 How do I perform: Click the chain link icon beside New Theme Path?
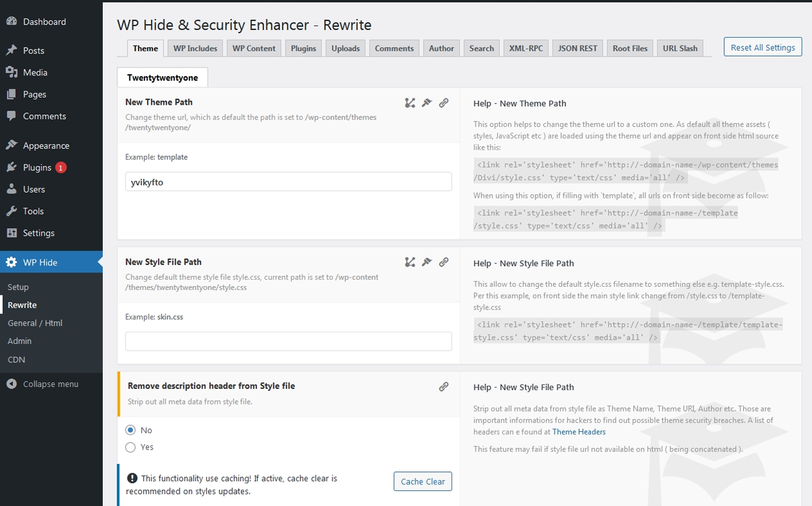[x=444, y=103]
